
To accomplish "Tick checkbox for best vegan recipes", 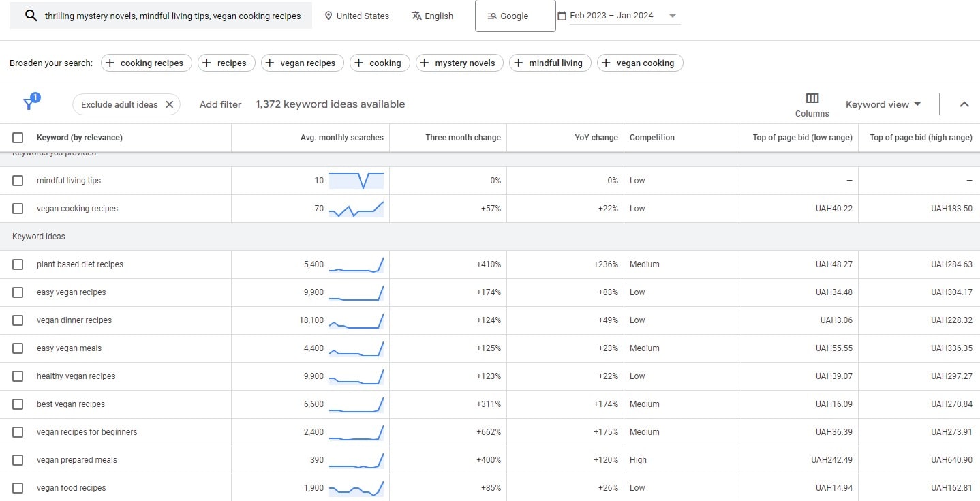I will 18,404.
